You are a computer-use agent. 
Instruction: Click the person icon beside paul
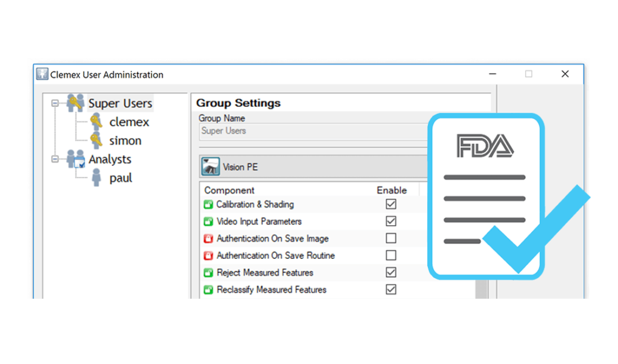96,178
